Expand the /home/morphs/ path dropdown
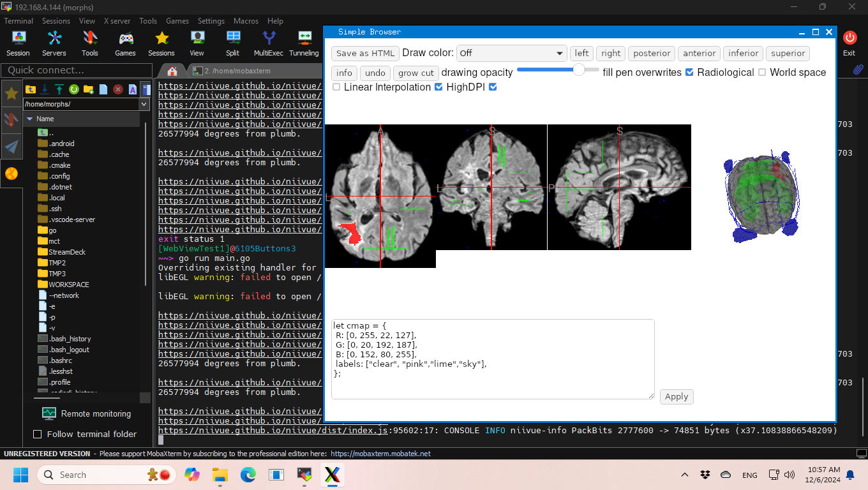868x490 pixels. [x=144, y=104]
